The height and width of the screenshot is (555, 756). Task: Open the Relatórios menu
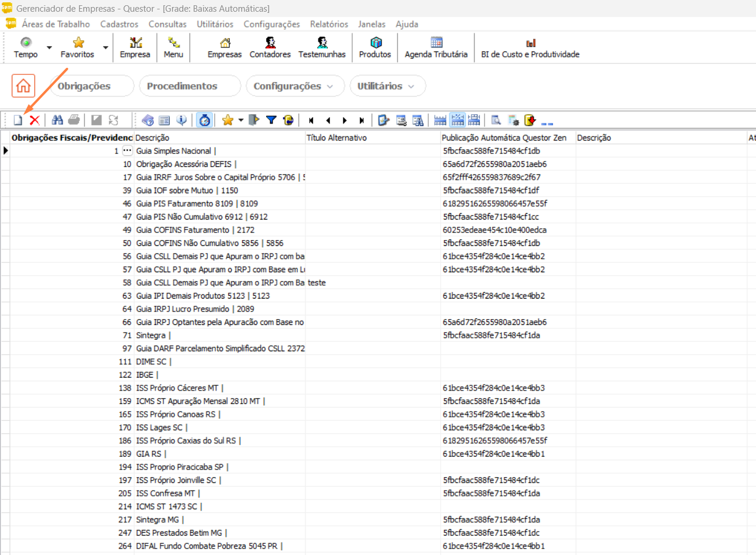click(x=329, y=24)
